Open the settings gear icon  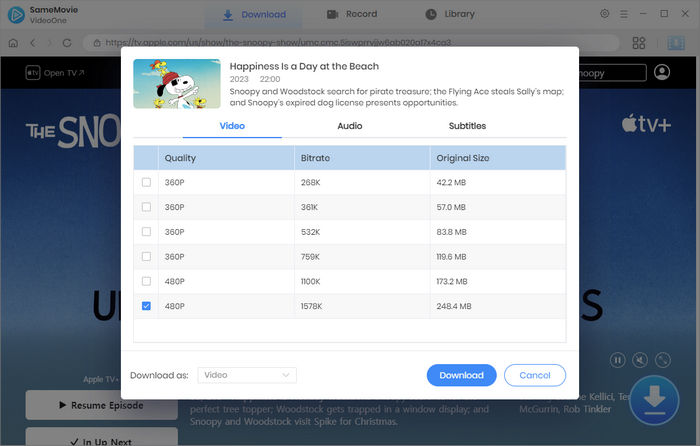pos(604,14)
